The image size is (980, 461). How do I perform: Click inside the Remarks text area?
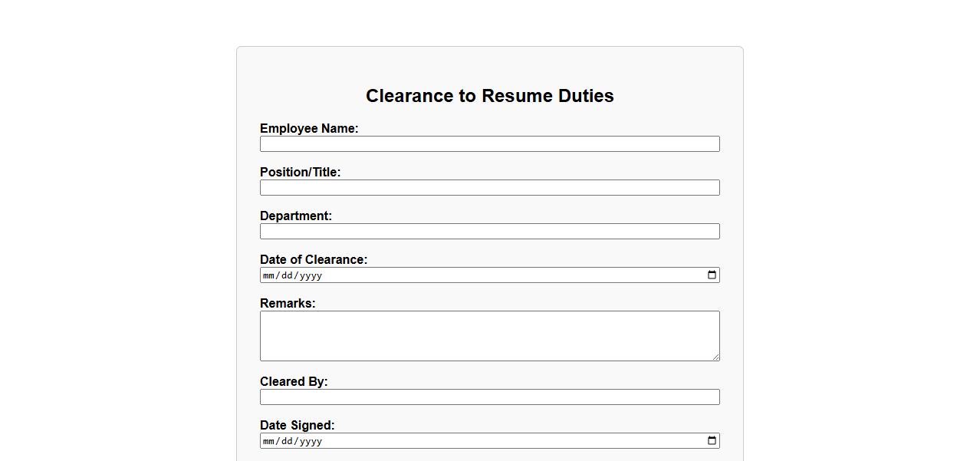click(489, 336)
